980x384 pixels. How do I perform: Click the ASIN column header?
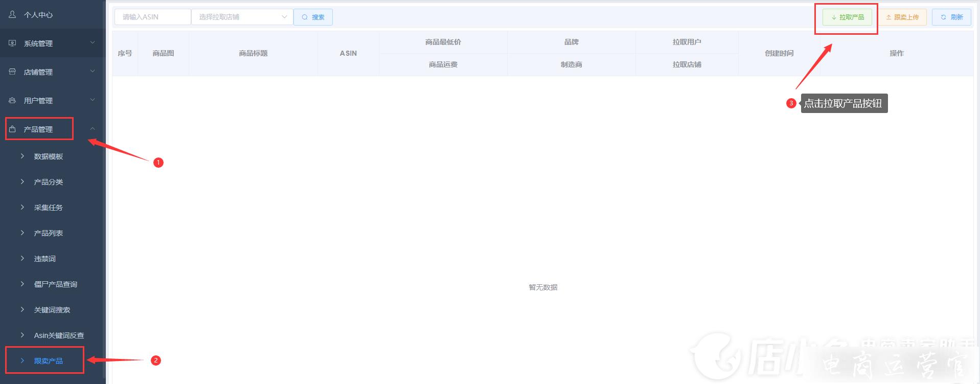(349, 53)
